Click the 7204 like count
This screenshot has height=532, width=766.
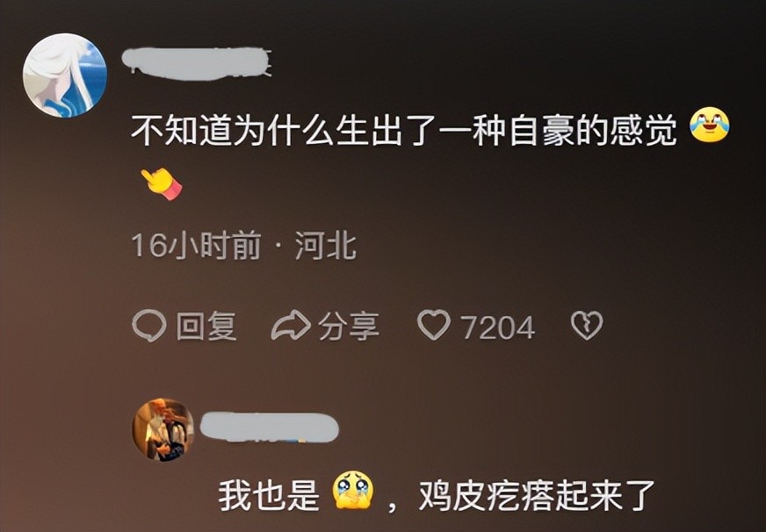tap(498, 327)
